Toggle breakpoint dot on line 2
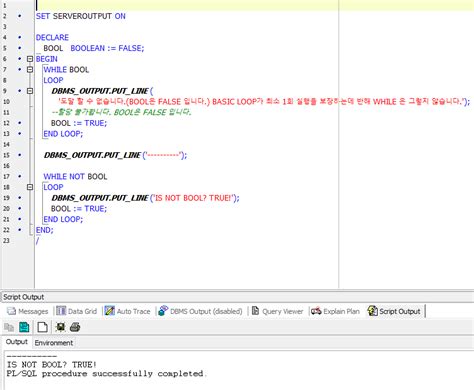Screen dimensions: 474x390 point(20,16)
